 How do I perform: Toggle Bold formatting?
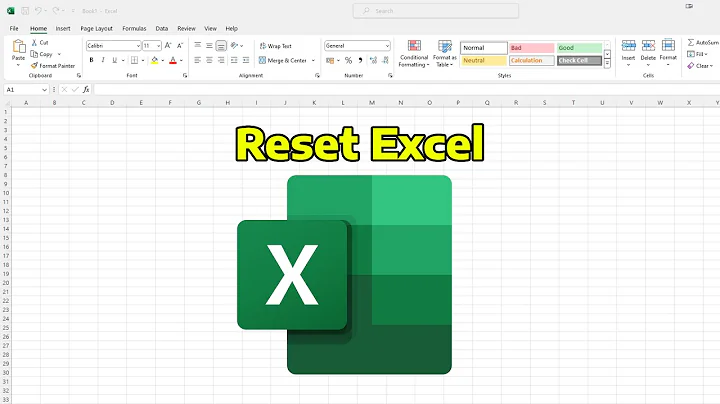(x=91, y=60)
